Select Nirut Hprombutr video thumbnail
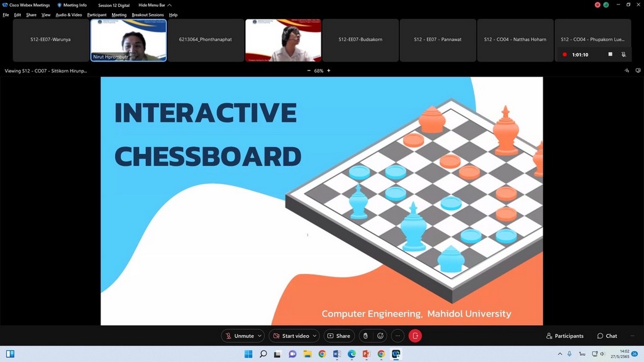This screenshot has height=362, width=644. tap(129, 40)
